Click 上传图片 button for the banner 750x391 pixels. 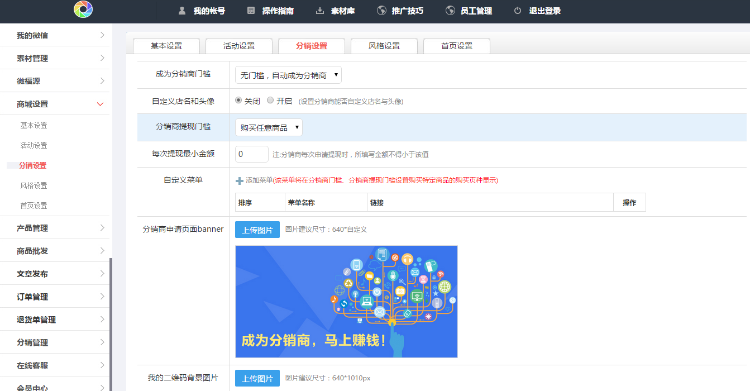[x=257, y=230]
